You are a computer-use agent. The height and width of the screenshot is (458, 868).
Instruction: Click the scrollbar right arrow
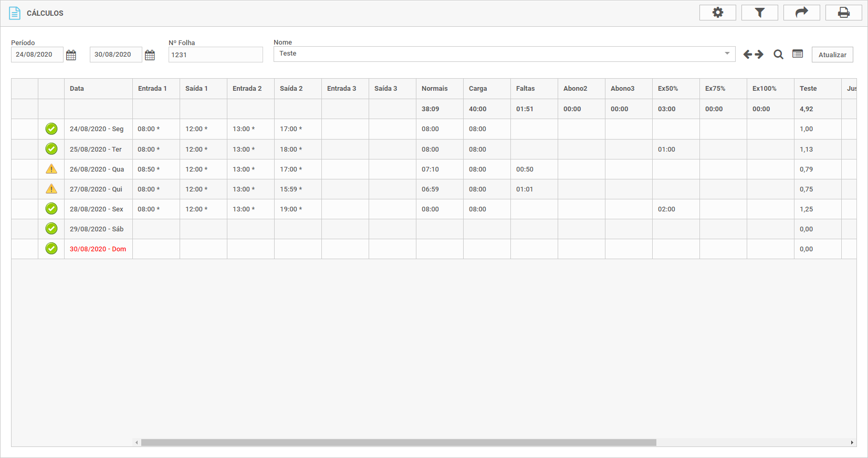pyautogui.click(x=852, y=442)
